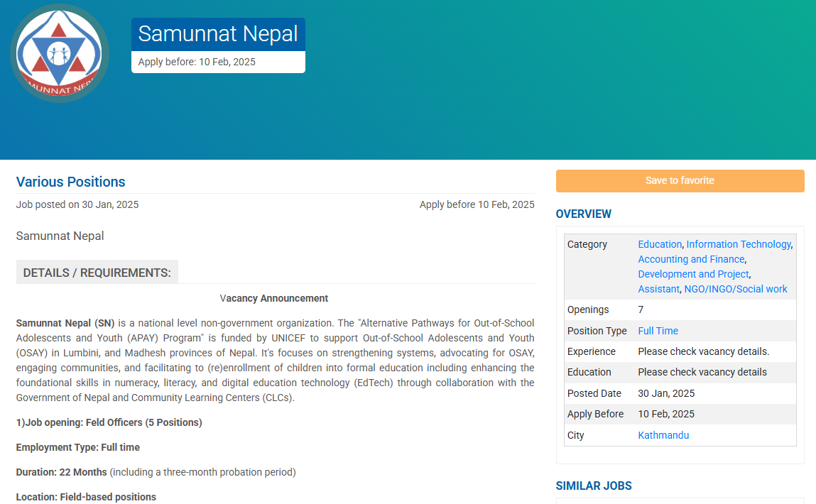Open the Education category link

[659, 244]
